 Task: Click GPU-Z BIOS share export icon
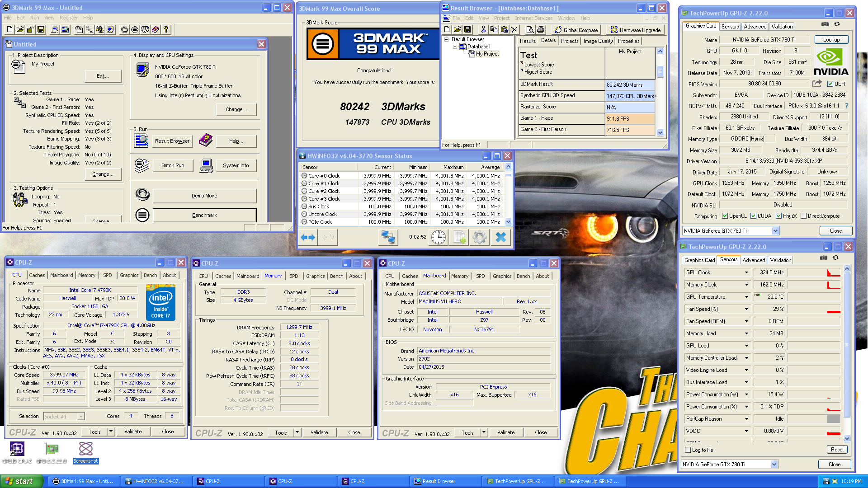[x=817, y=84]
